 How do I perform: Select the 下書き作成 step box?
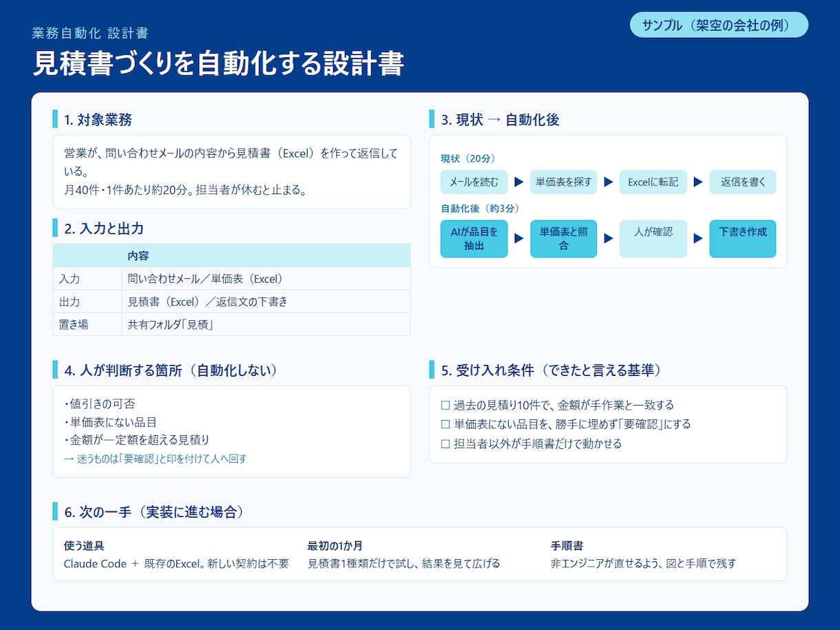point(743,239)
